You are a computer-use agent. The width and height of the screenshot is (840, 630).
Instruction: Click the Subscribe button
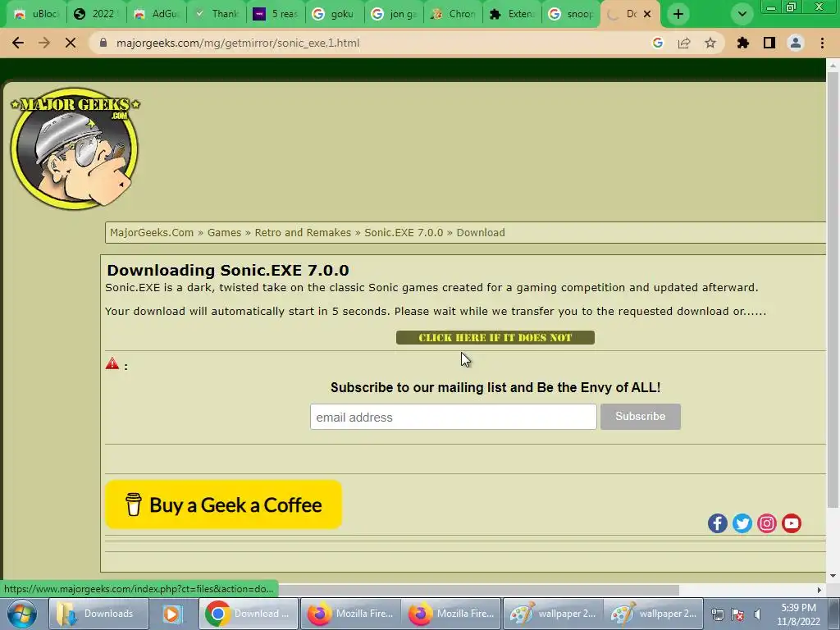(x=640, y=417)
